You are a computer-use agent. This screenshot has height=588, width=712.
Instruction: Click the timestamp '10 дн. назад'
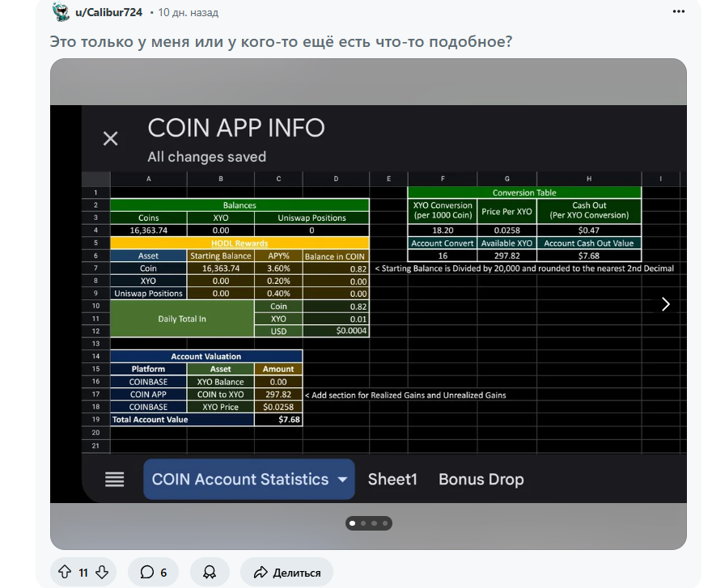(188, 13)
